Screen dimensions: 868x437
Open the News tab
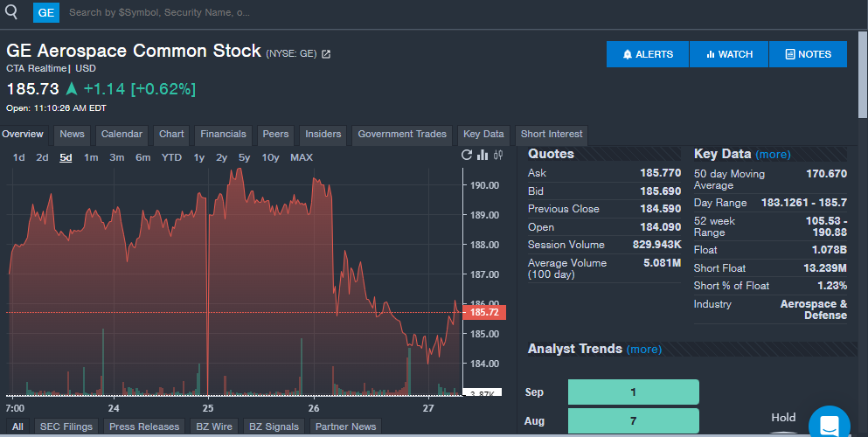tap(72, 135)
